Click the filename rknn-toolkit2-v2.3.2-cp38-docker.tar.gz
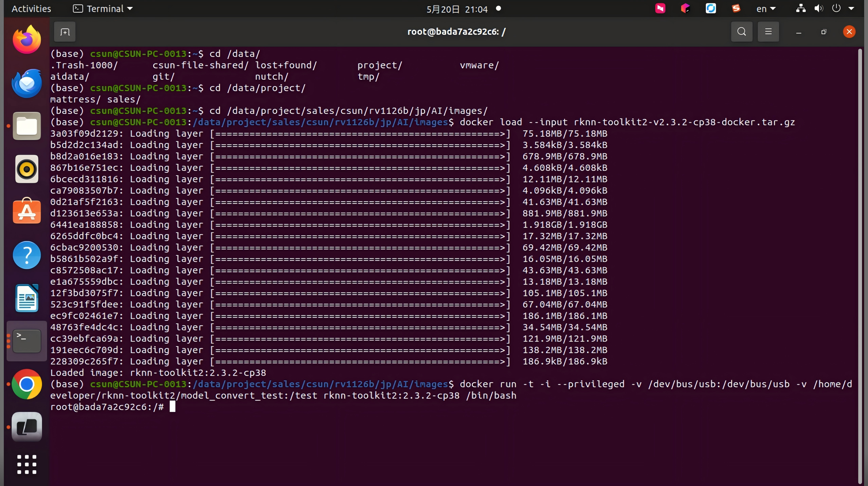The width and height of the screenshot is (868, 486). [x=684, y=122]
